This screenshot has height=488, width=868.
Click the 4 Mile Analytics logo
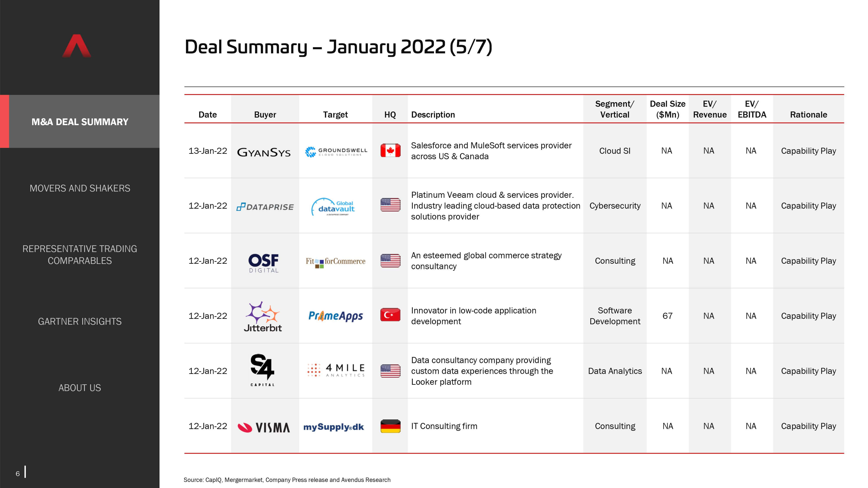336,370
